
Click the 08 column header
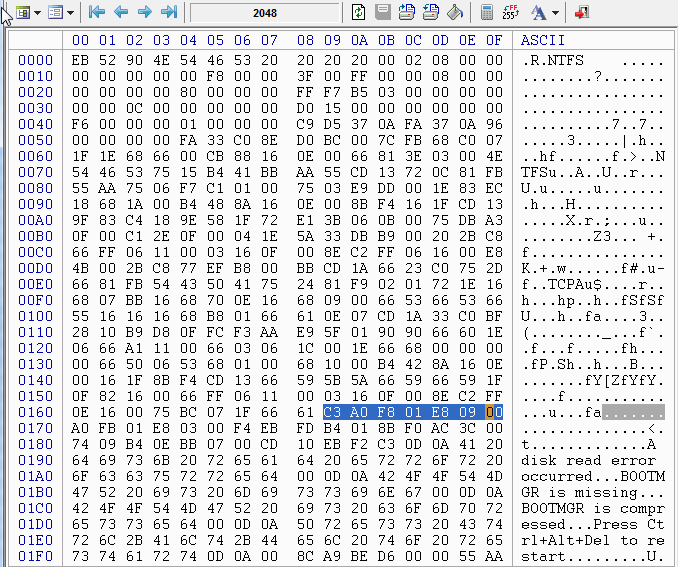[x=305, y=40]
